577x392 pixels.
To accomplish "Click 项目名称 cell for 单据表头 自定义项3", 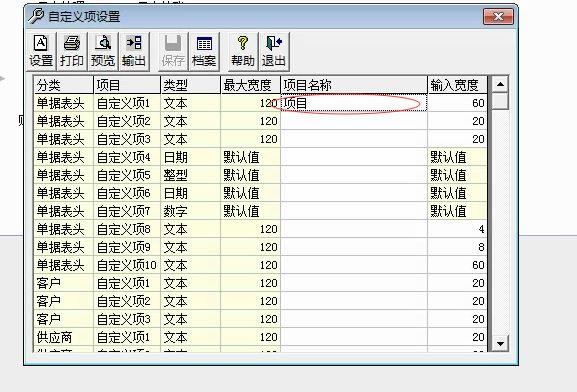I will pyautogui.click(x=354, y=139).
